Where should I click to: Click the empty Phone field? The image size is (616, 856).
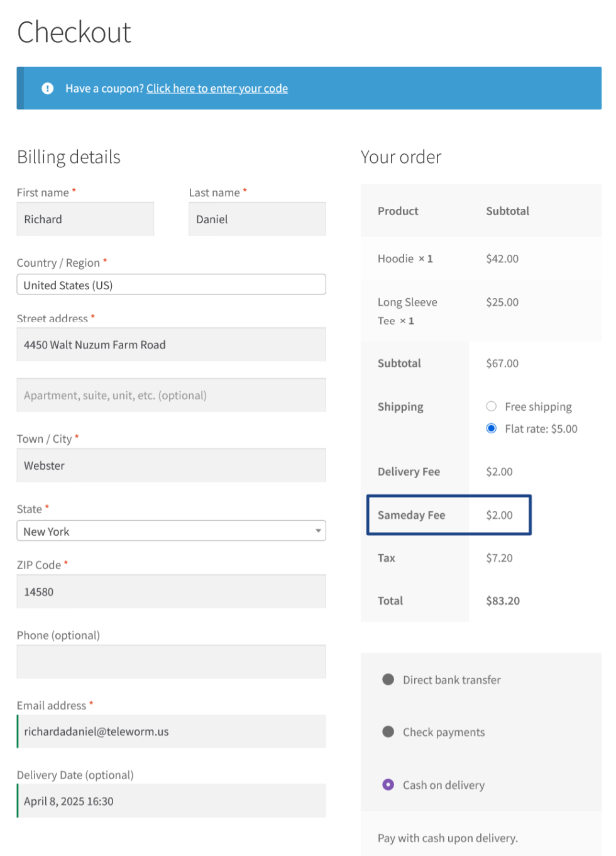click(171, 662)
